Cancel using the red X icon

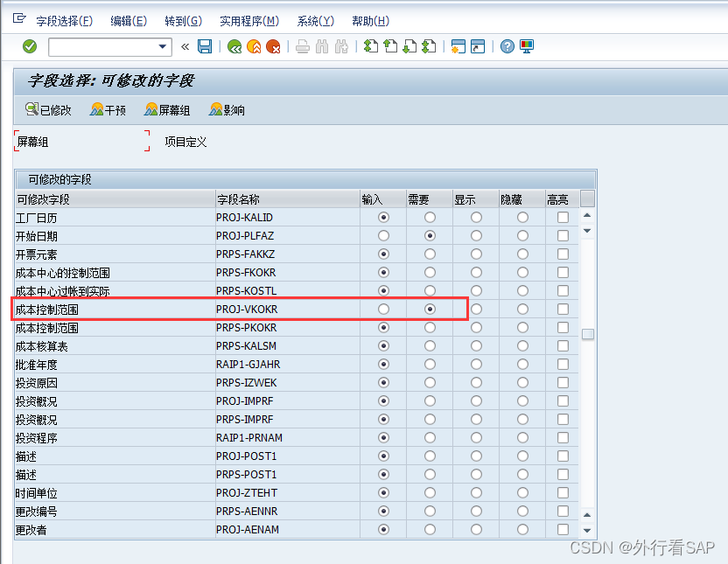click(x=273, y=46)
